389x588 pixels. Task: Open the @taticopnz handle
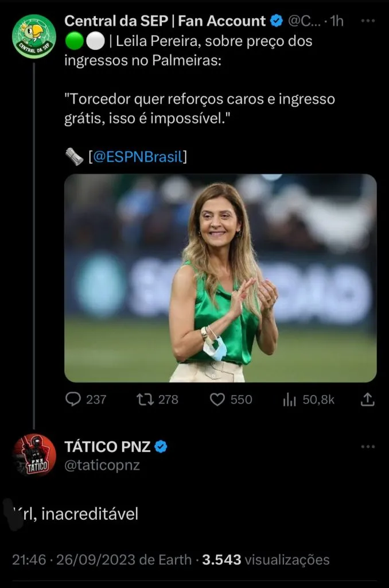(102, 466)
